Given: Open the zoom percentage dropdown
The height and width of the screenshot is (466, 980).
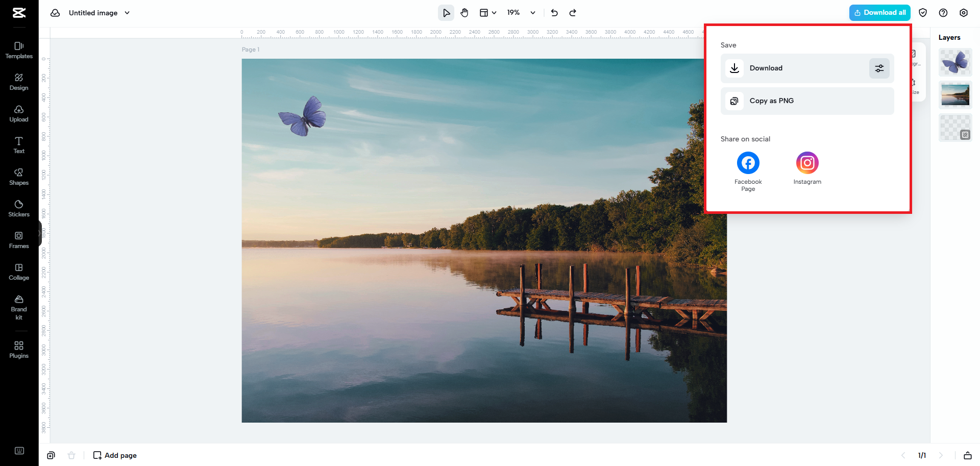Looking at the screenshot, I should tap(521, 12).
